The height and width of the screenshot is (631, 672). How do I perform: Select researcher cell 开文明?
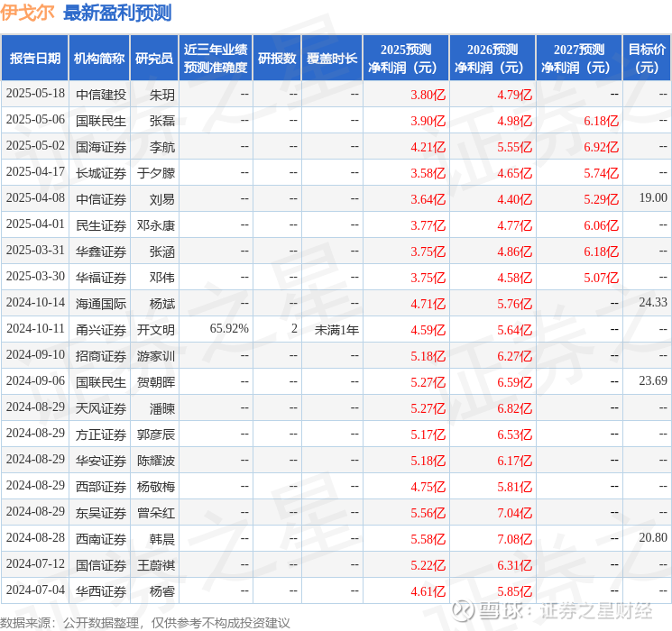[x=156, y=330]
